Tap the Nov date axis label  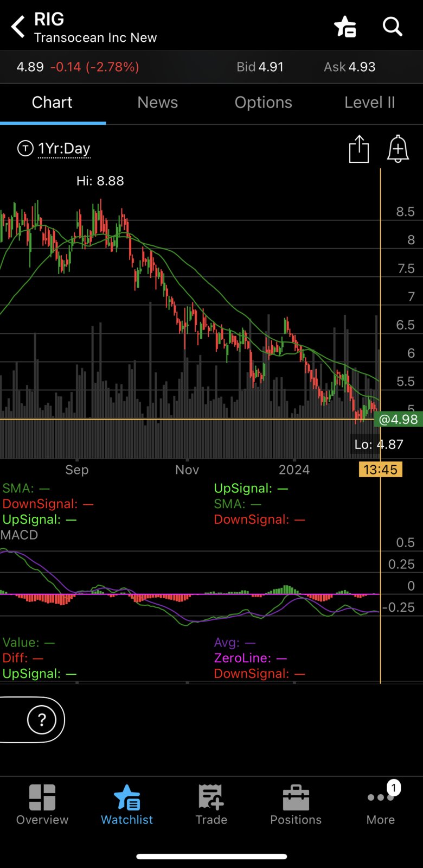187,470
